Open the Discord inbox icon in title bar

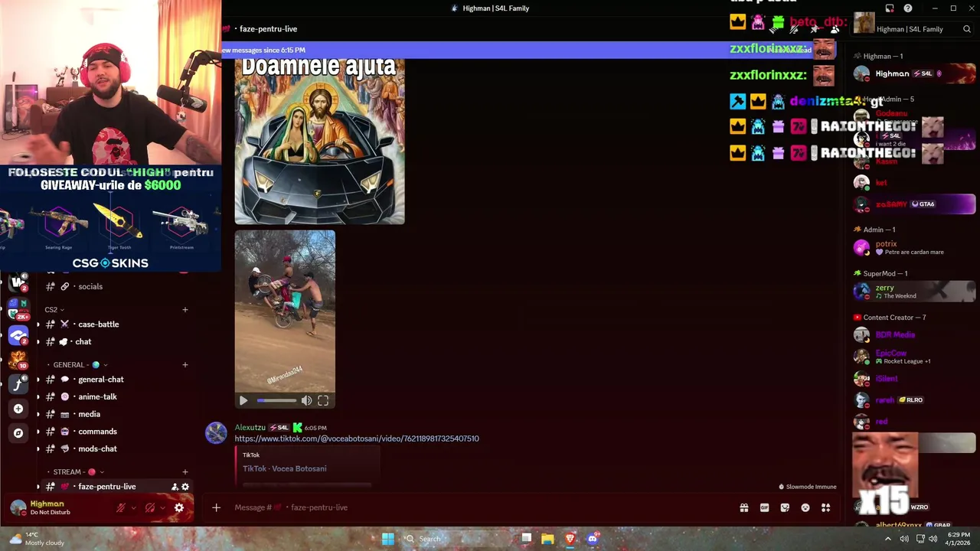(890, 8)
